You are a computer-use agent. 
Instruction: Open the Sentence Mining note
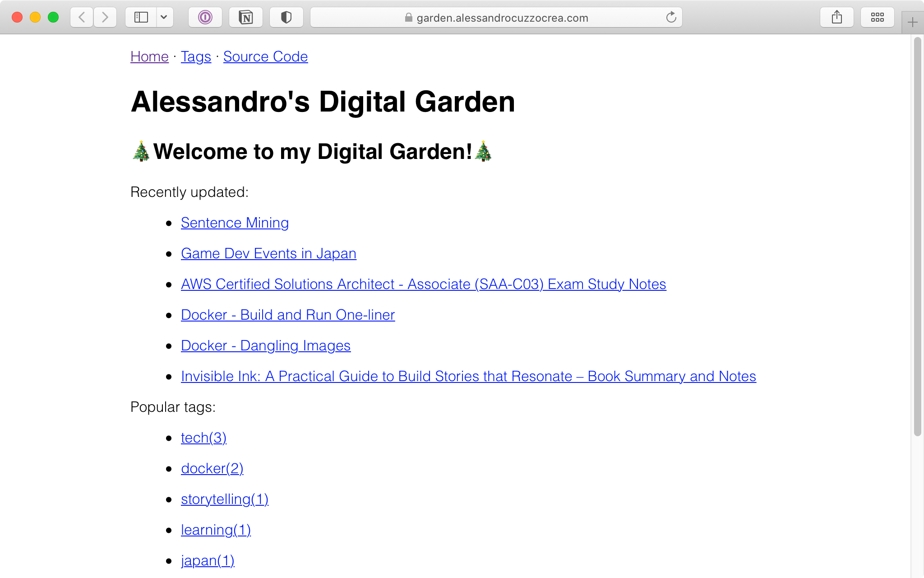235,223
